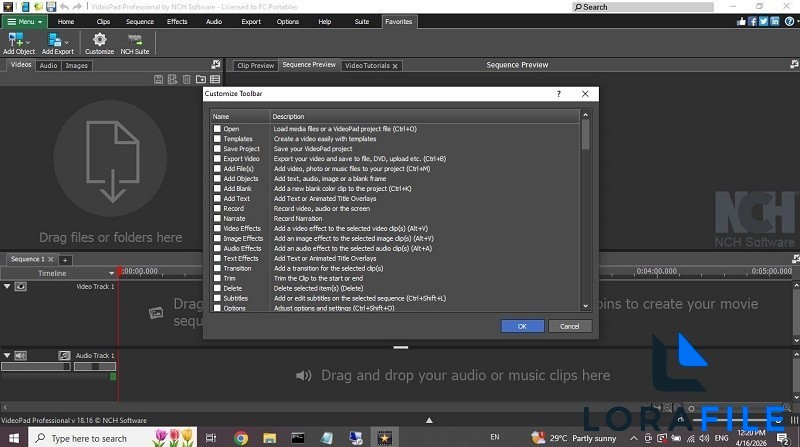Share via the LinkedIn icon
The height and width of the screenshot is (447, 800).
click(775, 21)
